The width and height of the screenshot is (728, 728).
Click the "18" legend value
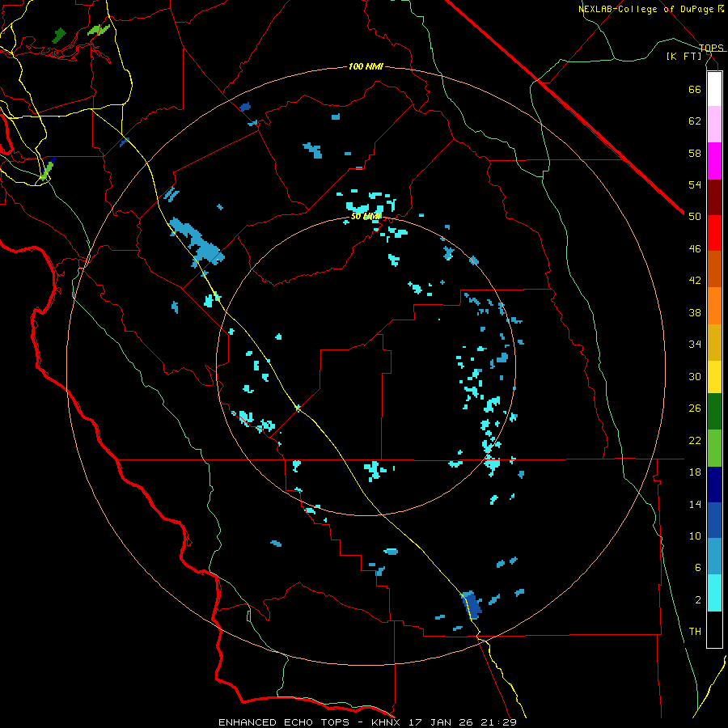695,472
